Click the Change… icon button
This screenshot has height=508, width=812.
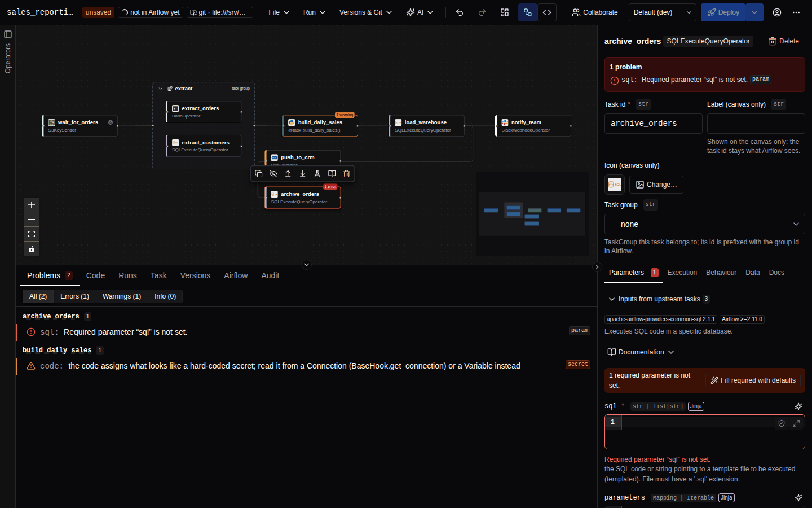pos(656,185)
